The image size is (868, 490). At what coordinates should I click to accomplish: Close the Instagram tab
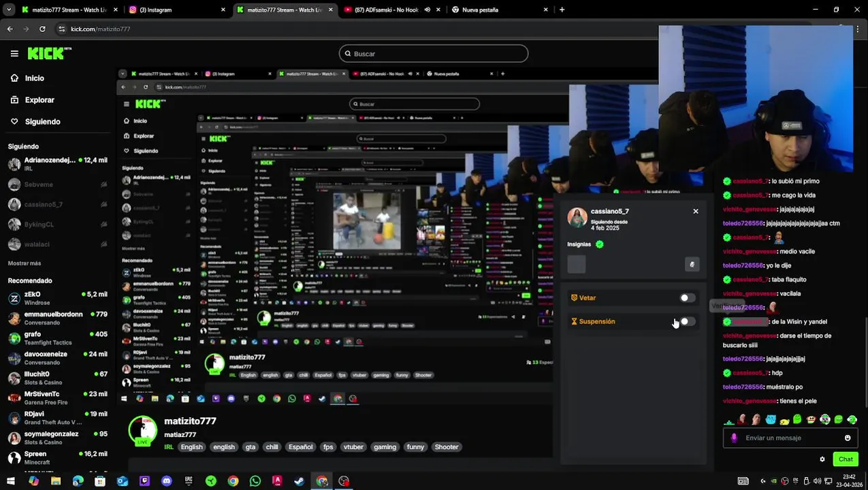click(x=223, y=10)
